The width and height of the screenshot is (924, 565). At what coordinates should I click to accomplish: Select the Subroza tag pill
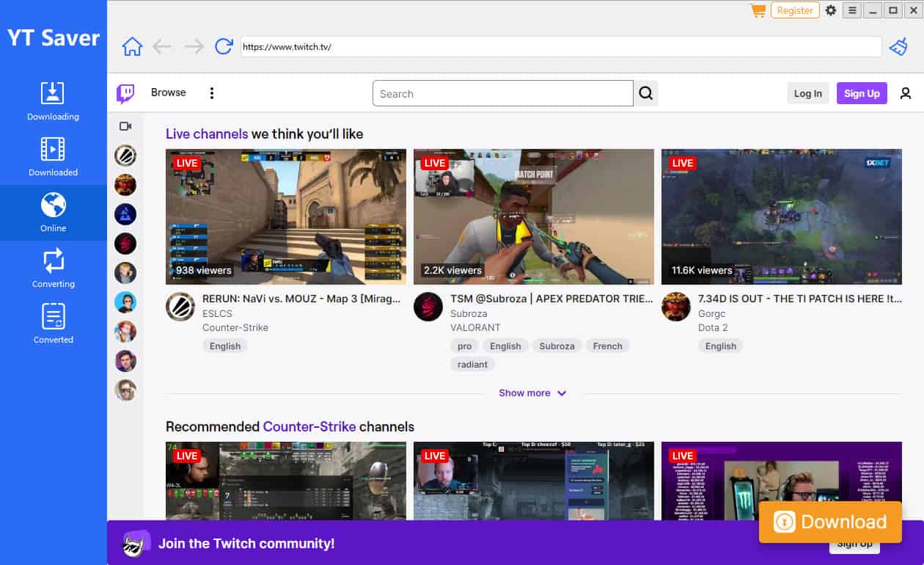point(557,346)
